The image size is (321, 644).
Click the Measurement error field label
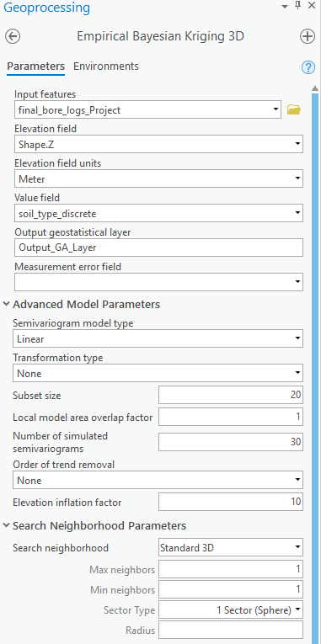(67, 267)
